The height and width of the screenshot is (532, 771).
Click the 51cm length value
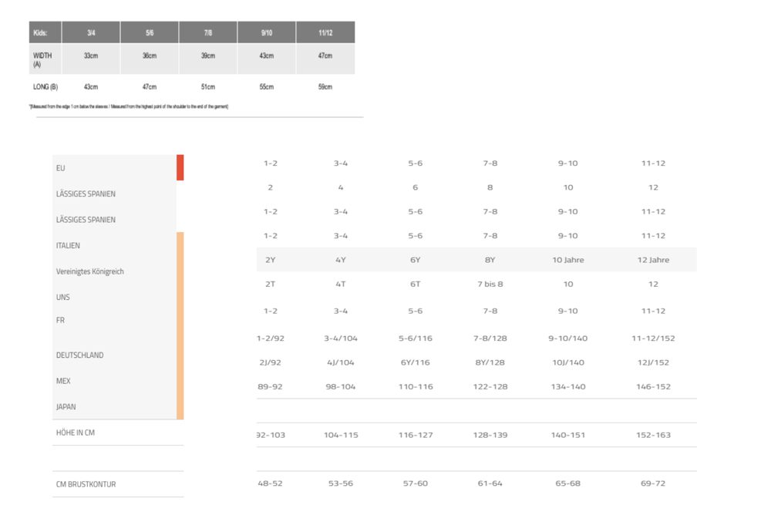(x=208, y=86)
